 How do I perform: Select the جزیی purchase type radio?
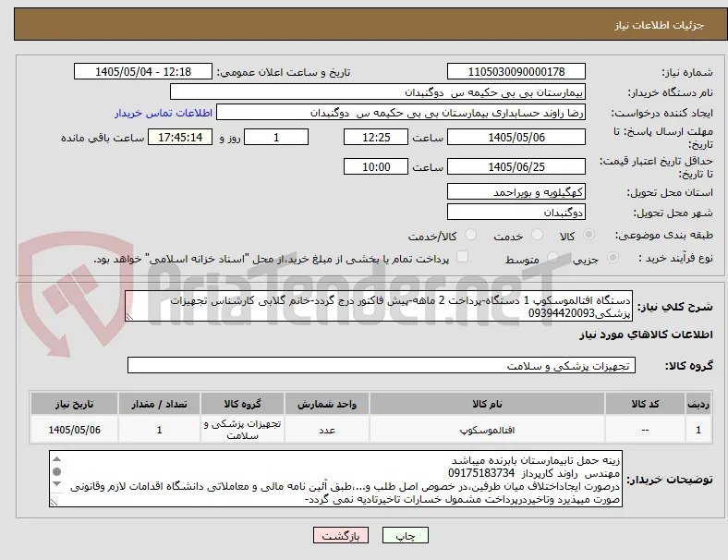613,257
